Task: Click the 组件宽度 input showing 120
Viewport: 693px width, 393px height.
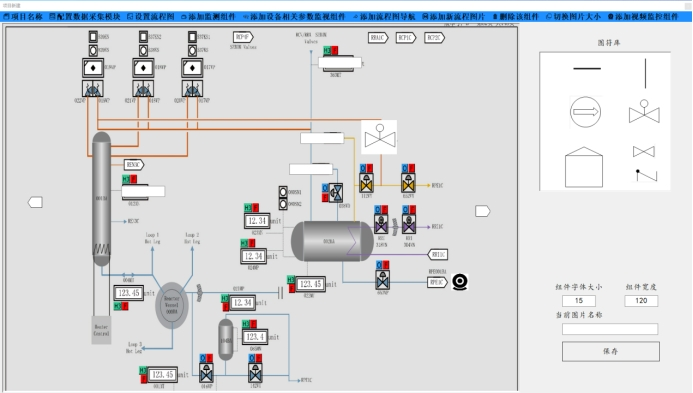Action: 641,301
